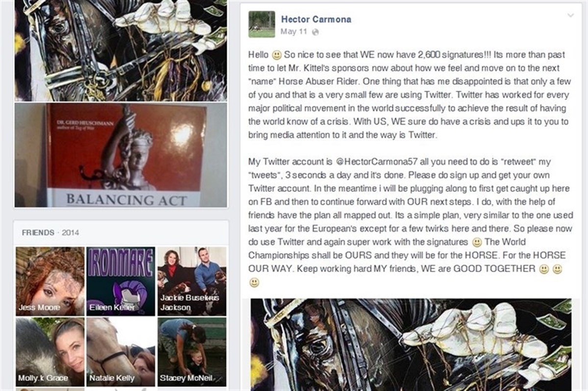The image size is (588, 391).
Task: Click the last smiley emoji in the post
Action: (253, 283)
